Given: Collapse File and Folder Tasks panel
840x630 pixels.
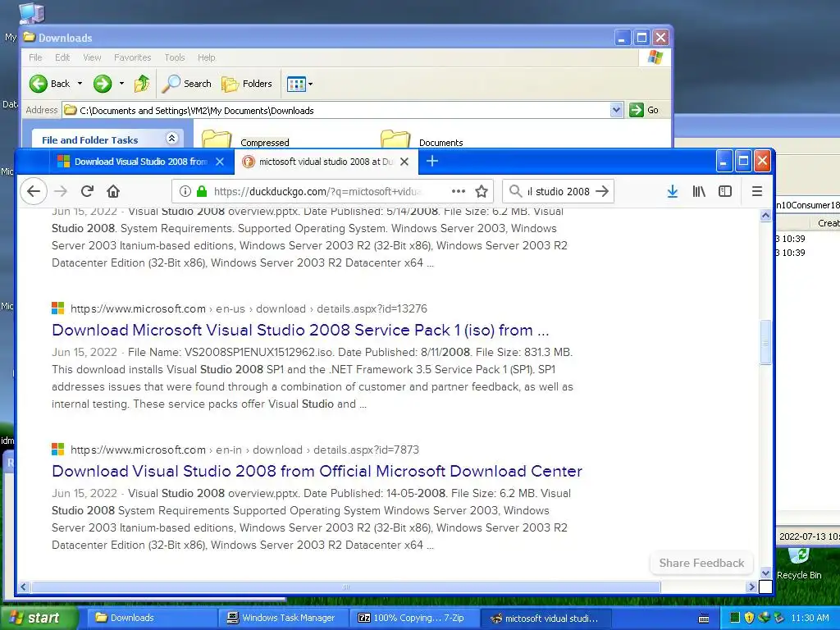Looking at the screenshot, I should [171, 138].
